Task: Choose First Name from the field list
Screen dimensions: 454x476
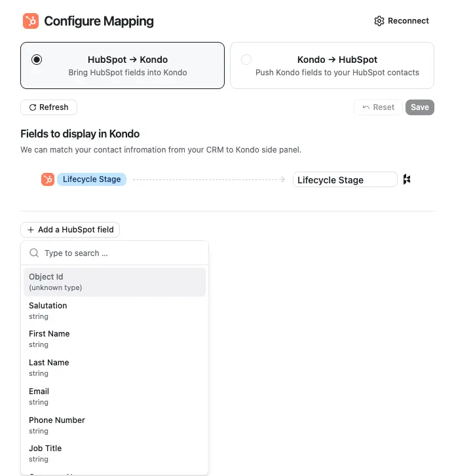Action: click(115, 339)
